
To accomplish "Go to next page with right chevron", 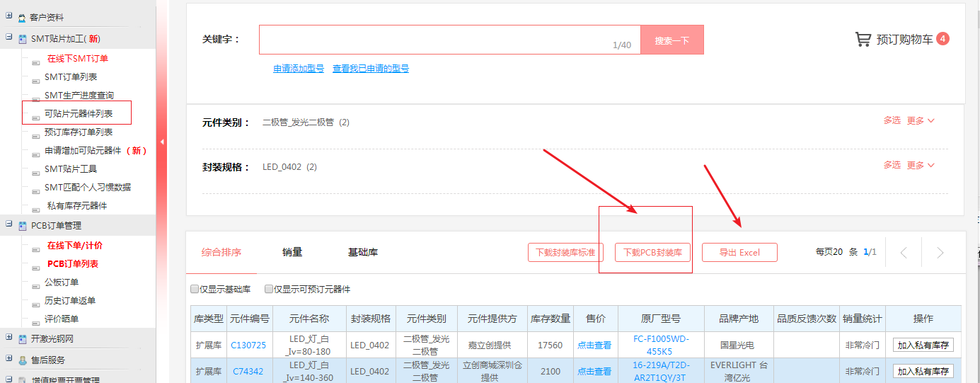I will pos(940,253).
